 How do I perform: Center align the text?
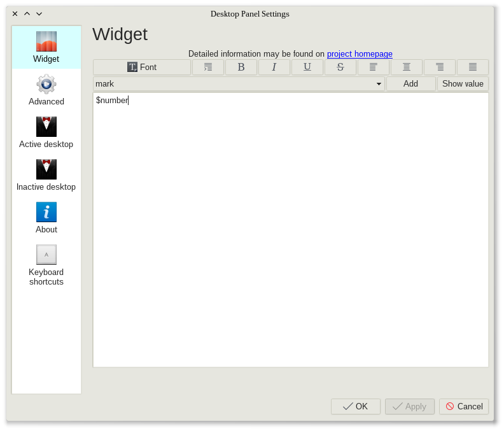tap(407, 67)
